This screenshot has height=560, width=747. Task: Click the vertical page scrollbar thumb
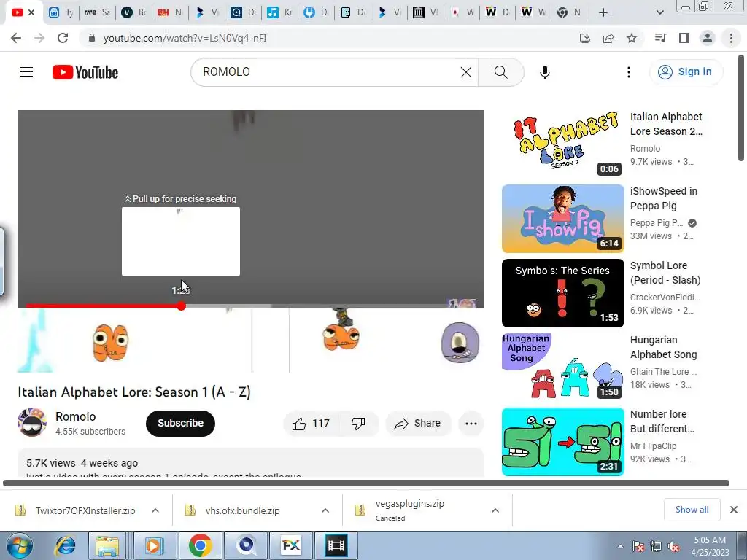pyautogui.click(x=741, y=109)
